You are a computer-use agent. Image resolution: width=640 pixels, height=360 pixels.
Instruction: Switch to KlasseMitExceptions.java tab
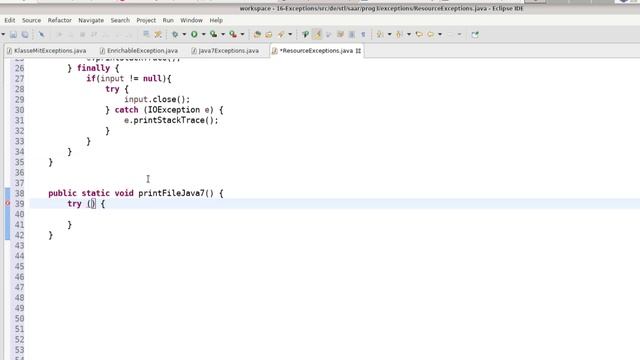click(x=47, y=51)
